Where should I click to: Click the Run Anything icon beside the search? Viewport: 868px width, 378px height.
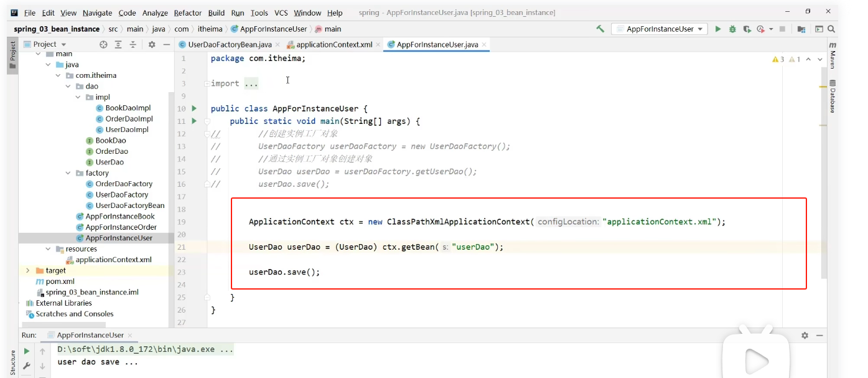[x=819, y=29]
